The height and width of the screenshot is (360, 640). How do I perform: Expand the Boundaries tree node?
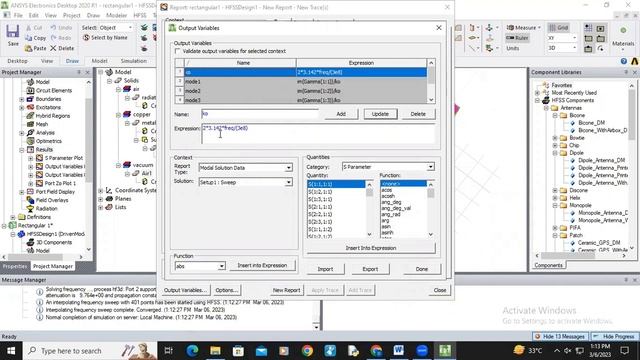point(22,99)
